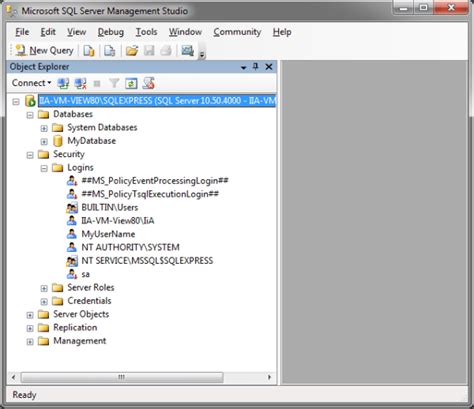Click the Open File folder icon

coord(132,51)
